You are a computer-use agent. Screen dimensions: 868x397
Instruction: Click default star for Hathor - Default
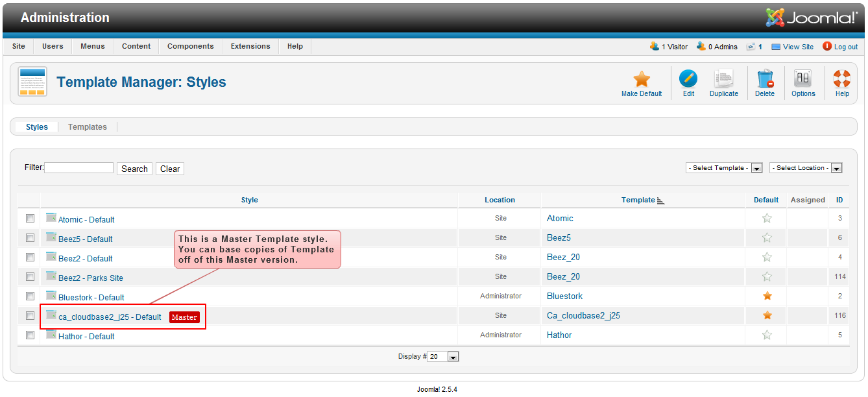pyautogui.click(x=767, y=335)
